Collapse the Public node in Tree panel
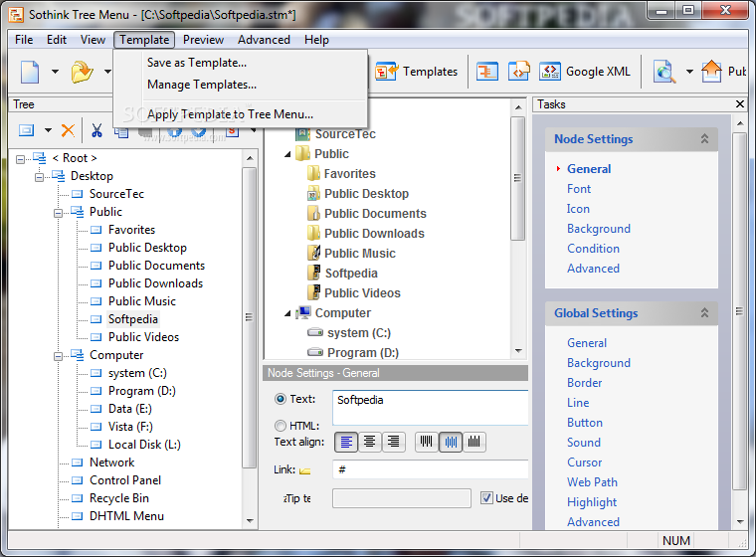This screenshot has height=557, width=756. 58,213
